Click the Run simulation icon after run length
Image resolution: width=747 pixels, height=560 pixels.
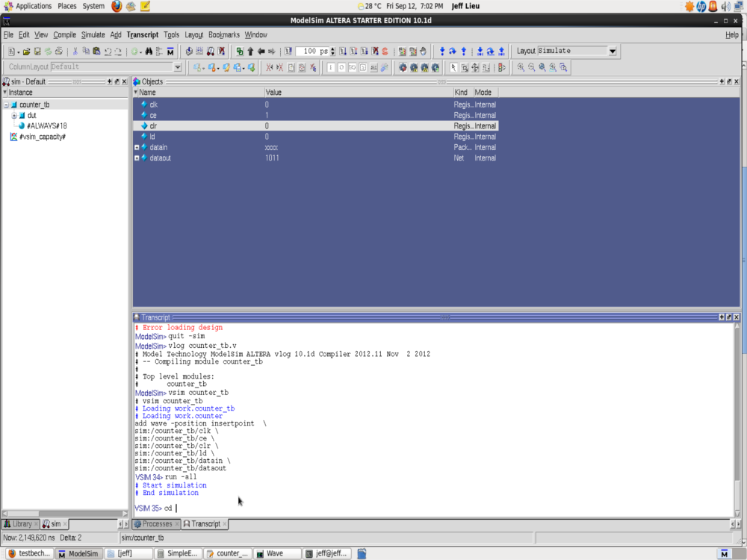(343, 52)
